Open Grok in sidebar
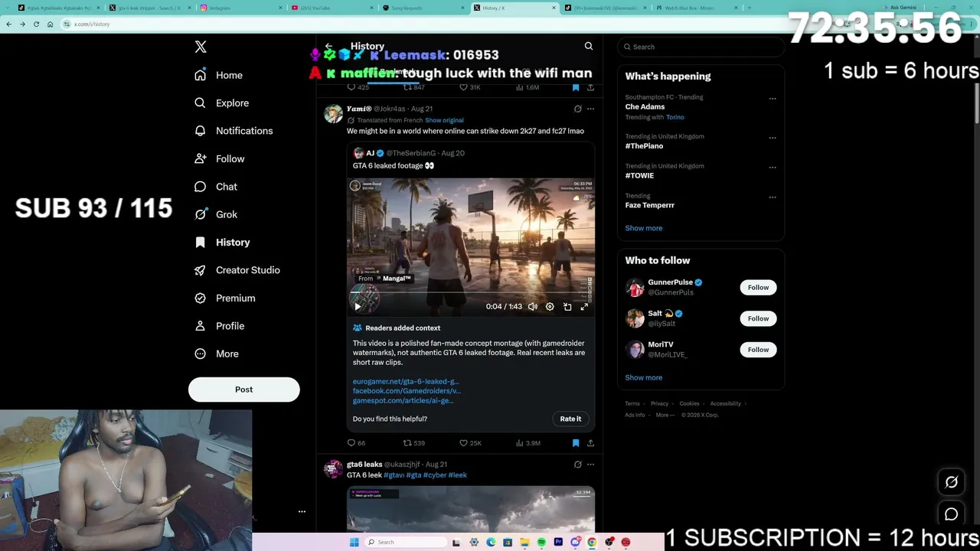Viewport: 980px width, 551px height. [215, 214]
